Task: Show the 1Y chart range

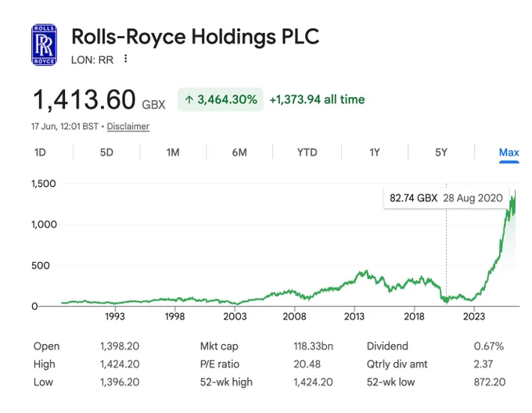Action: coord(375,153)
